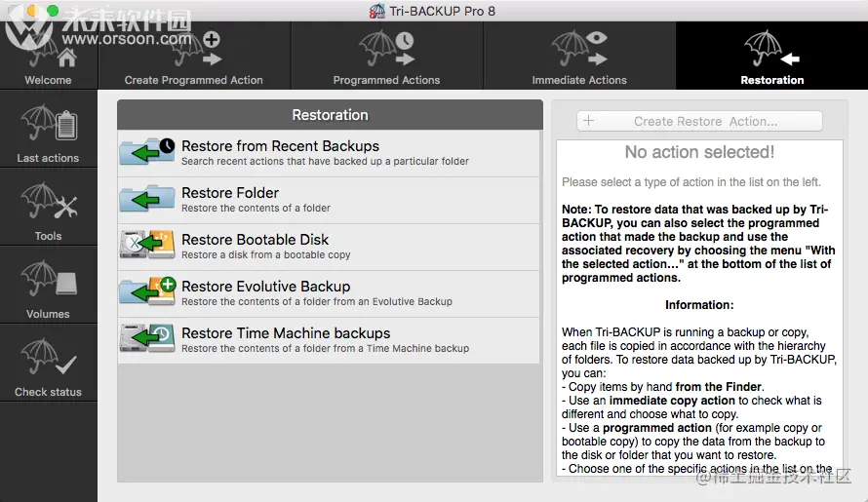
Task: Switch to Create Programmed Action tab label
Action: [x=194, y=80]
